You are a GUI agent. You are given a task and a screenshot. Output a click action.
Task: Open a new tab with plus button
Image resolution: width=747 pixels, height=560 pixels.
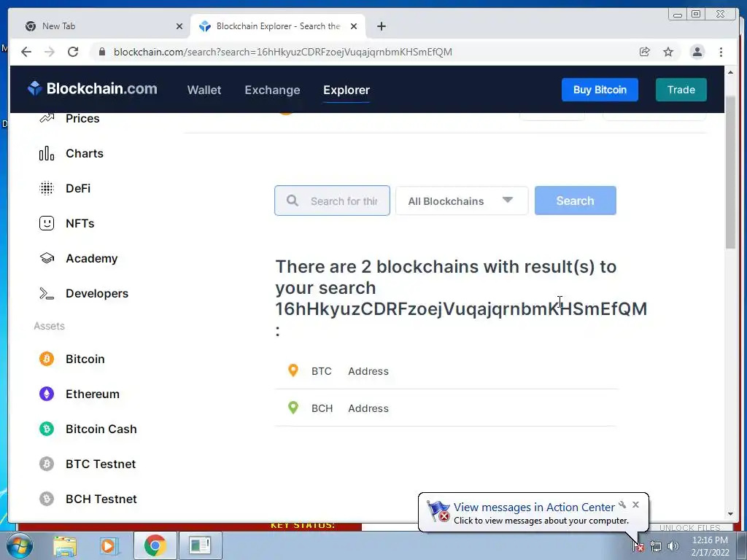pyautogui.click(x=381, y=26)
